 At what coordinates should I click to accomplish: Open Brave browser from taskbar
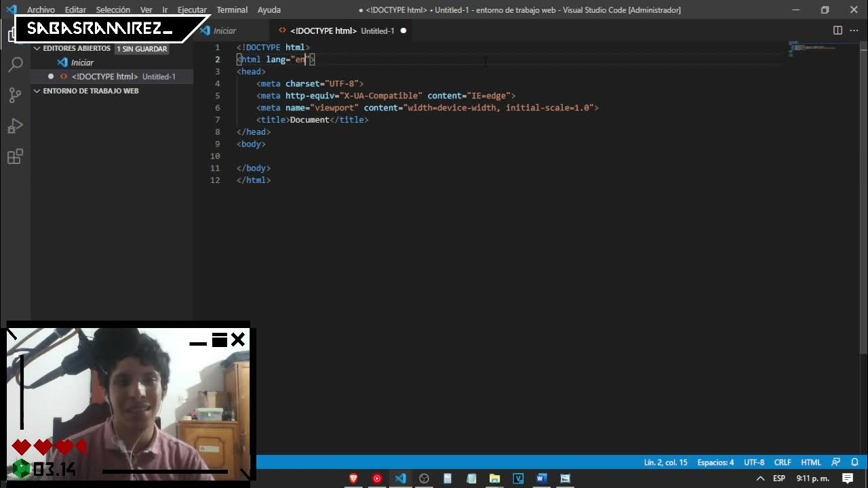tap(353, 479)
